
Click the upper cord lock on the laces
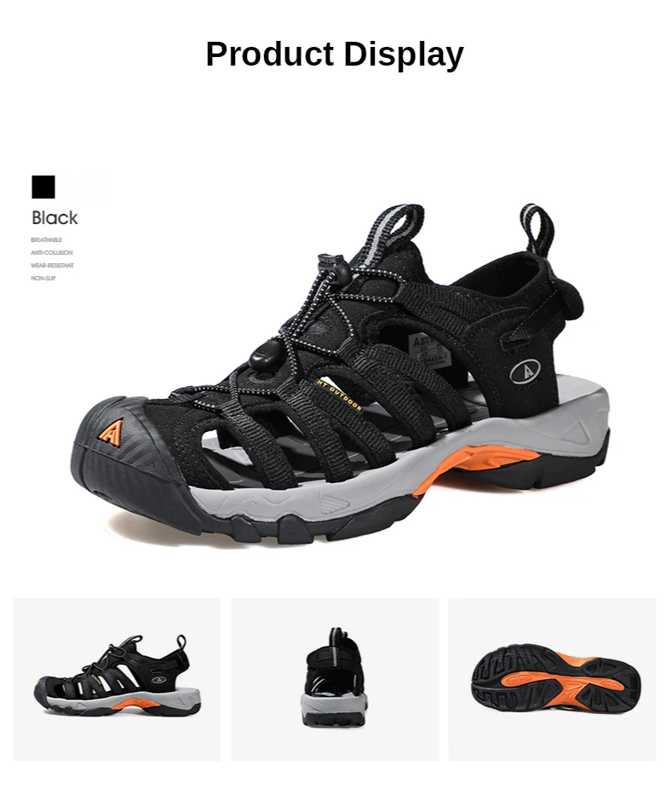(332, 268)
